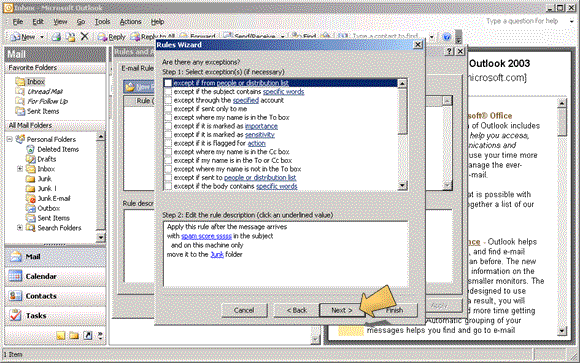Screen dimensions: 580x363
Task: Switch to the Contacts pane
Action: point(55,296)
